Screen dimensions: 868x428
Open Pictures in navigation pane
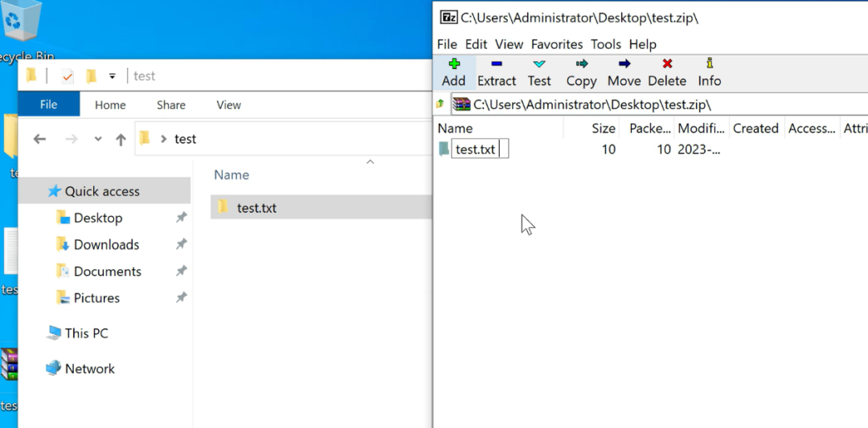coord(97,298)
